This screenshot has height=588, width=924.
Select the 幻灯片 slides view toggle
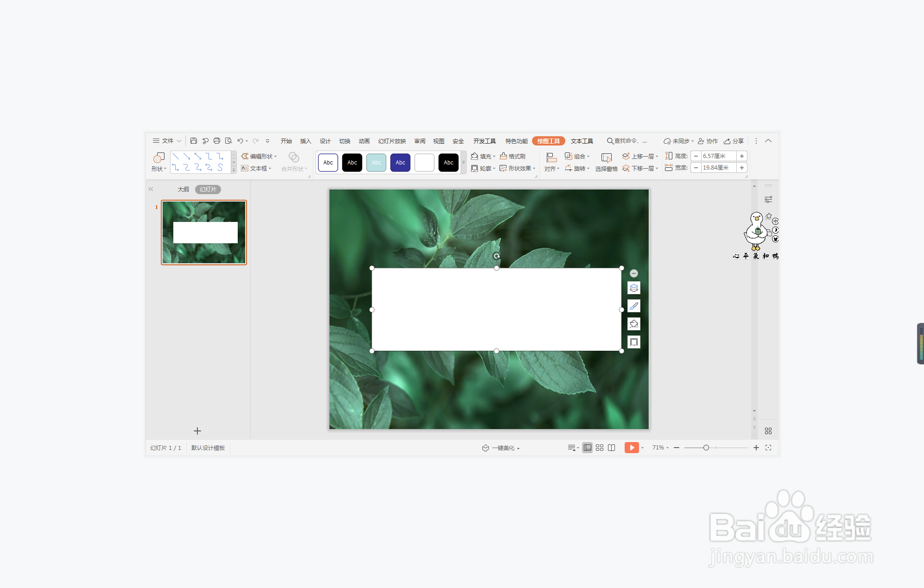click(x=208, y=189)
